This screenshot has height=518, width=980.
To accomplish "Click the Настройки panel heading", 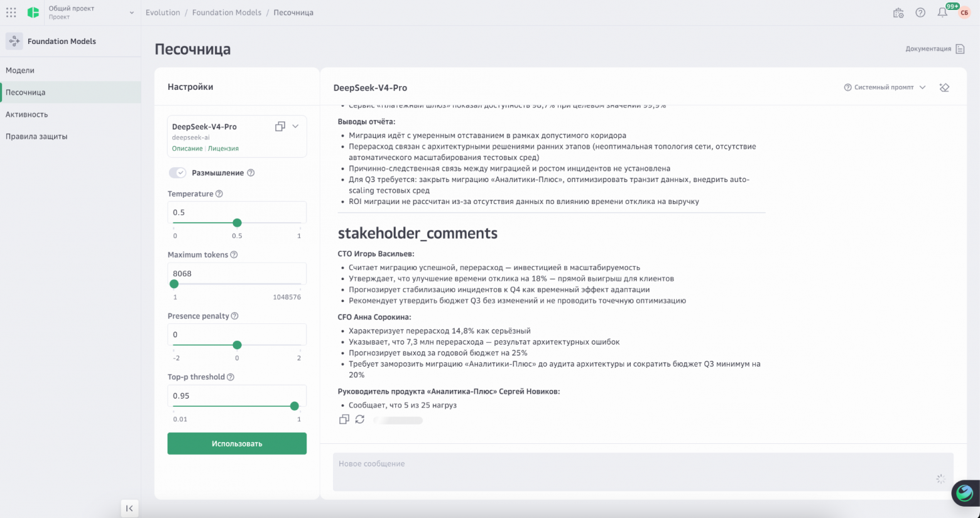I will point(190,87).
